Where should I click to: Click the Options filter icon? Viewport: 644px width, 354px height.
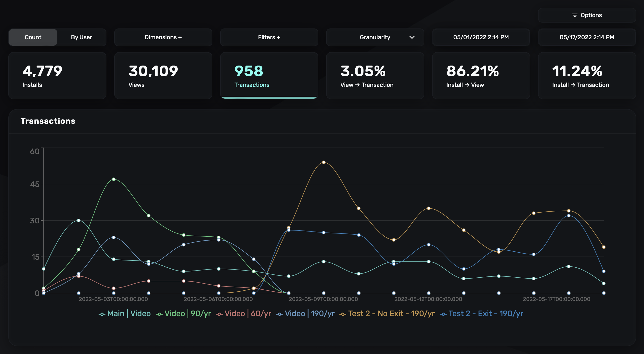[575, 15]
